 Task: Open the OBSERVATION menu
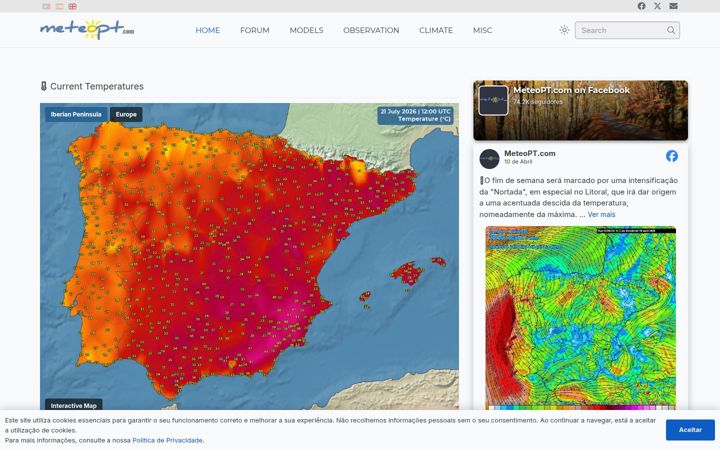(371, 30)
